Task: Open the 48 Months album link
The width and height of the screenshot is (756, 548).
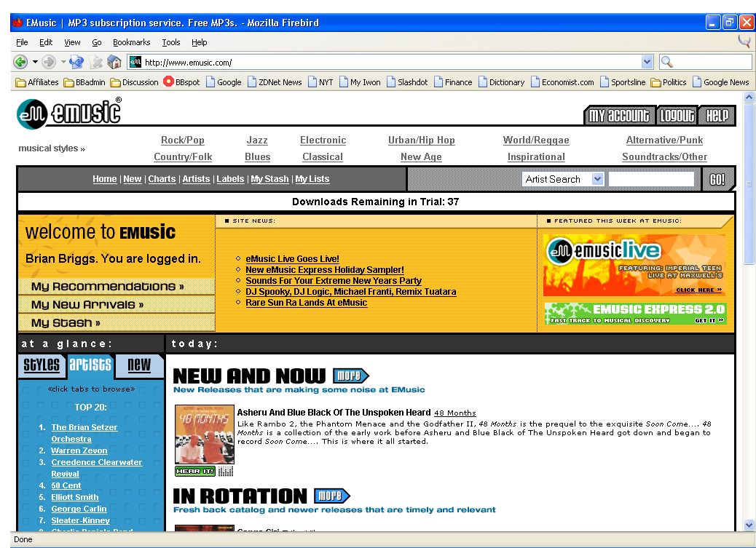Action: tap(454, 413)
